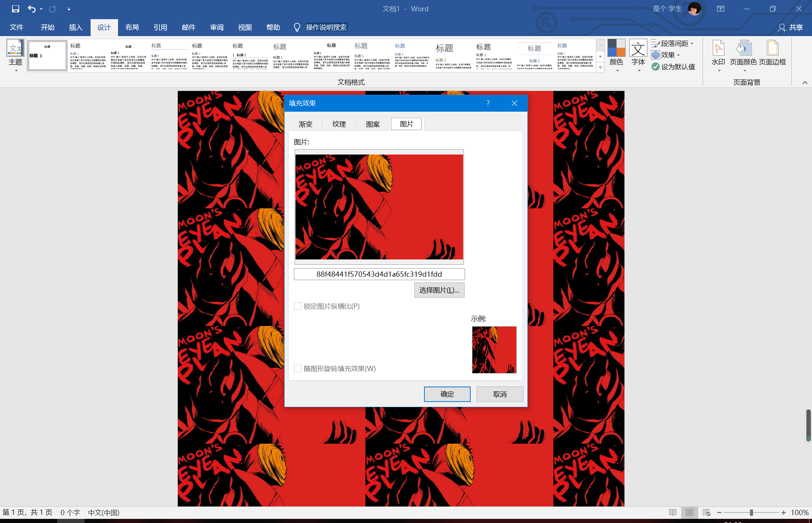Switch to the Home (开始) ribbon tab

[x=48, y=27]
